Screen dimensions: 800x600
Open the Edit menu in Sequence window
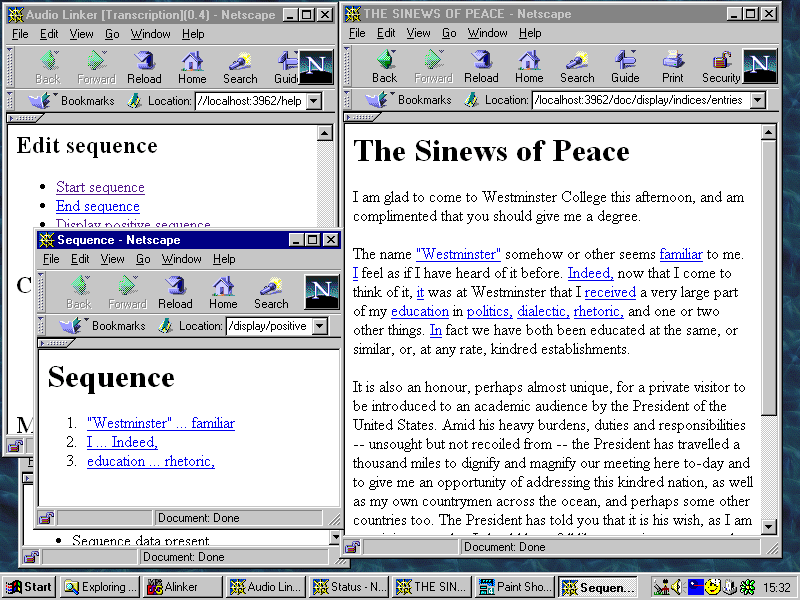click(80, 259)
